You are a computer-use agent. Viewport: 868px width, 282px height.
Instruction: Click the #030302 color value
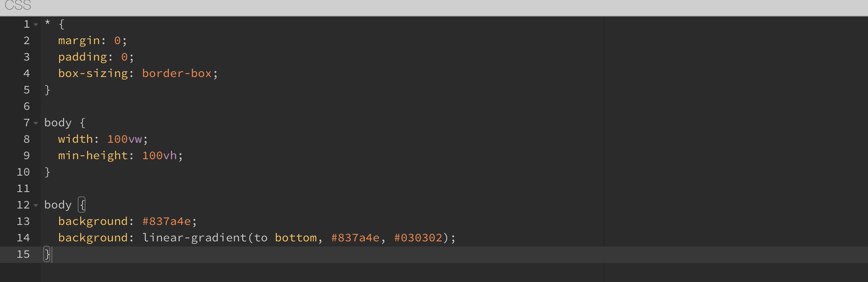[x=418, y=238]
